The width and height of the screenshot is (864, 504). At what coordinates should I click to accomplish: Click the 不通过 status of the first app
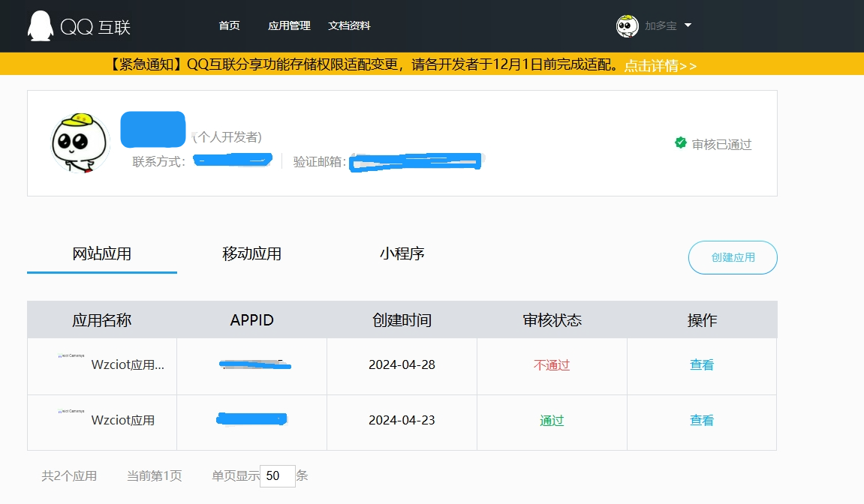[x=552, y=365]
